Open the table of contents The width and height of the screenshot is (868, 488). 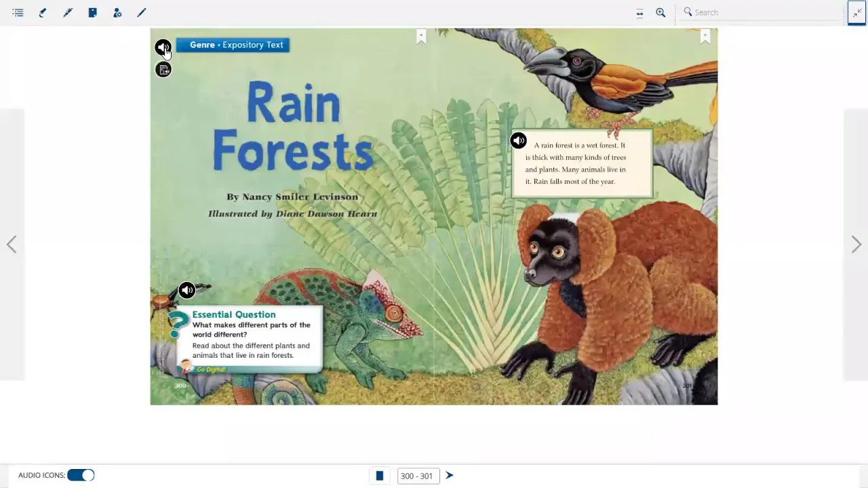coord(18,12)
